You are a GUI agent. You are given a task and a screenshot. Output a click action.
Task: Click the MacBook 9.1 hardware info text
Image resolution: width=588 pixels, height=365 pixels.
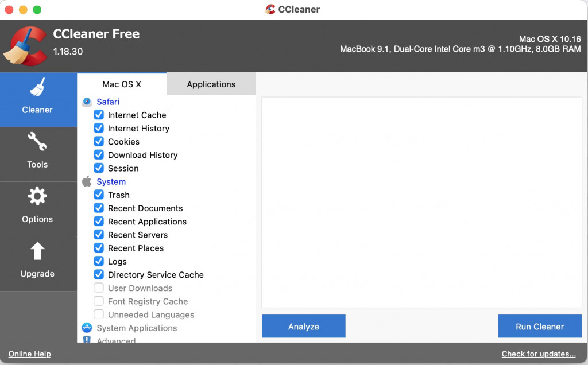click(x=460, y=49)
